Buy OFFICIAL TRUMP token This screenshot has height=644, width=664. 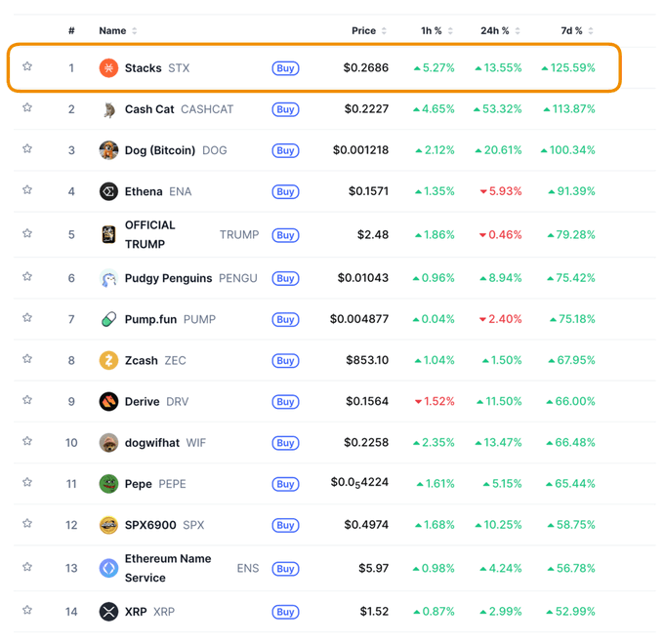[x=285, y=235]
